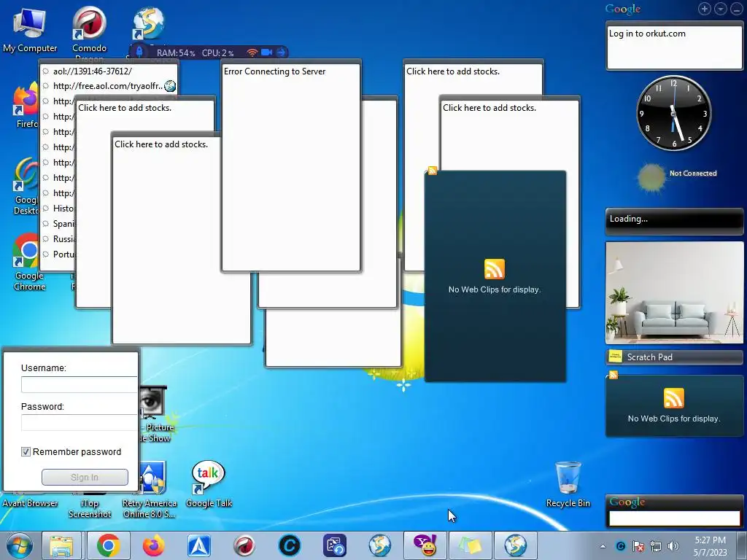Open the blue C icon on the taskbar
The height and width of the screenshot is (560, 747).
[x=289, y=545]
